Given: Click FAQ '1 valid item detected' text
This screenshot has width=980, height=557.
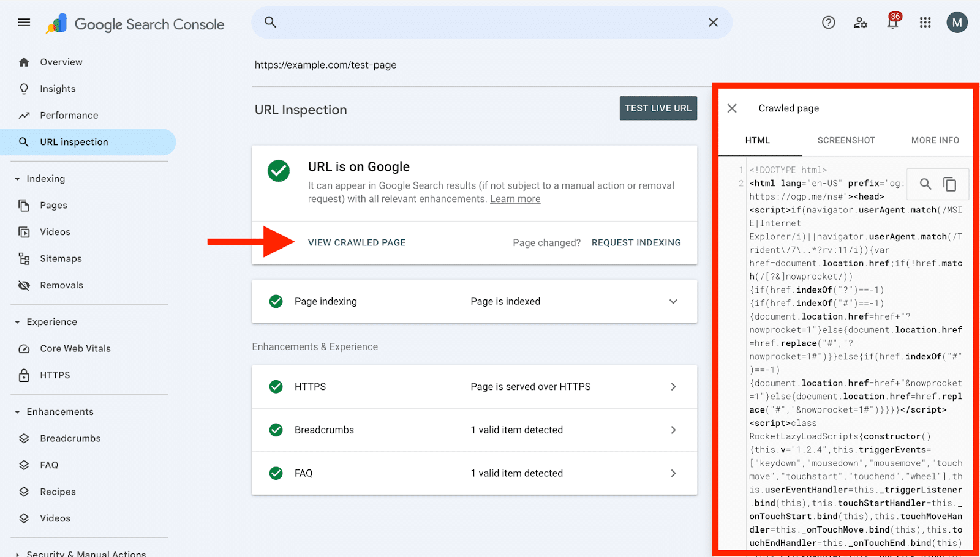Looking at the screenshot, I should click(516, 473).
